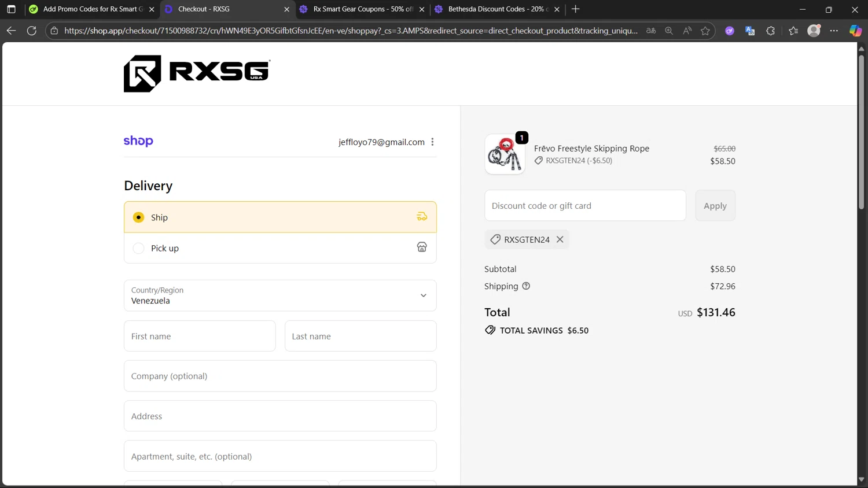Add this page to favorites star
Image resolution: width=868 pixels, height=488 pixels.
point(705,31)
